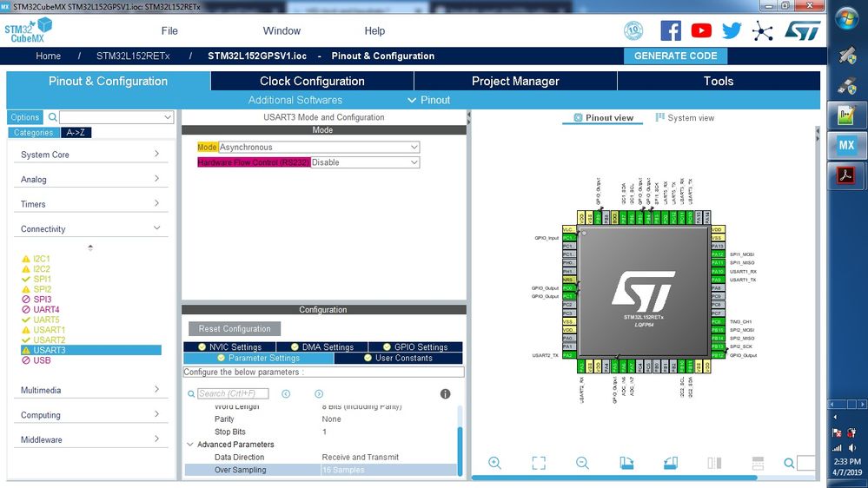Toggle the vertical split view icon
Screen dimensions: 868x488
pos(714,463)
